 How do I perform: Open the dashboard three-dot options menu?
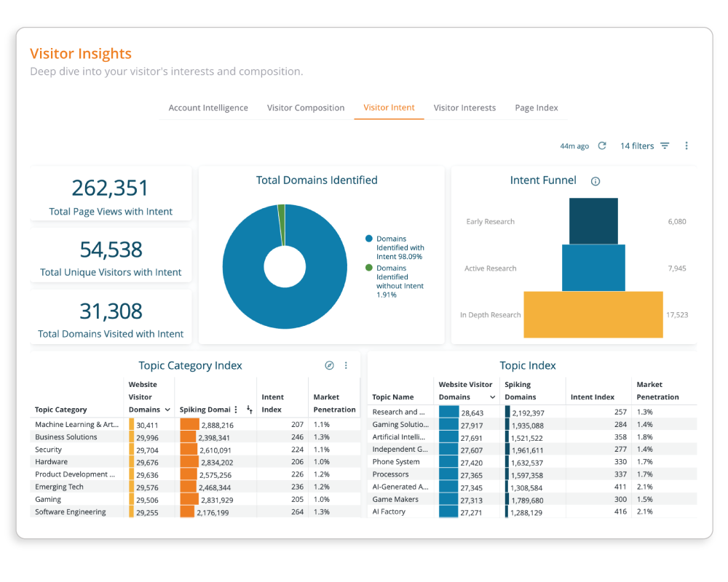[687, 145]
